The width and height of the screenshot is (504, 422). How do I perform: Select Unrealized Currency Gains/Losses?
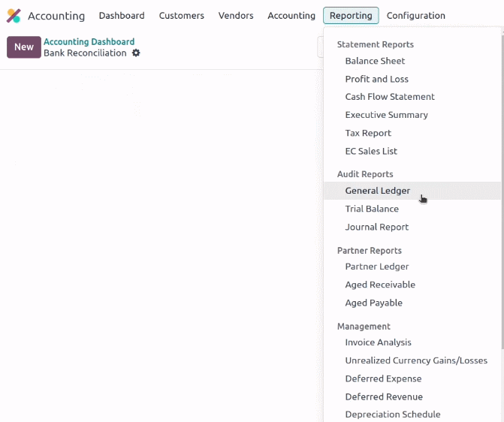pyautogui.click(x=416, y=360)
